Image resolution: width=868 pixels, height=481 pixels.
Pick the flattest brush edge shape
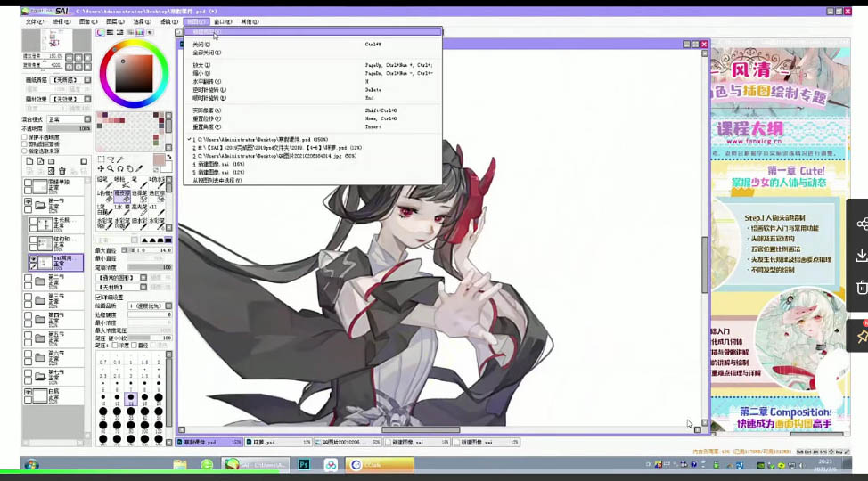pyautogui.click(x=168, y=240)
